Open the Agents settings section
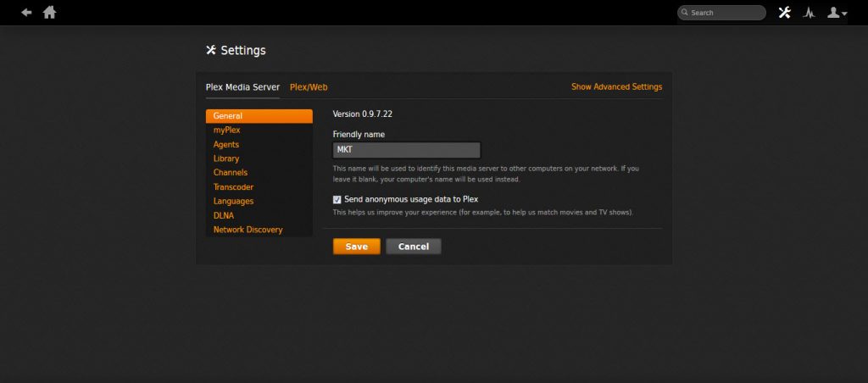Viewport: 868px width, 383px height. (x=259, y=144)
